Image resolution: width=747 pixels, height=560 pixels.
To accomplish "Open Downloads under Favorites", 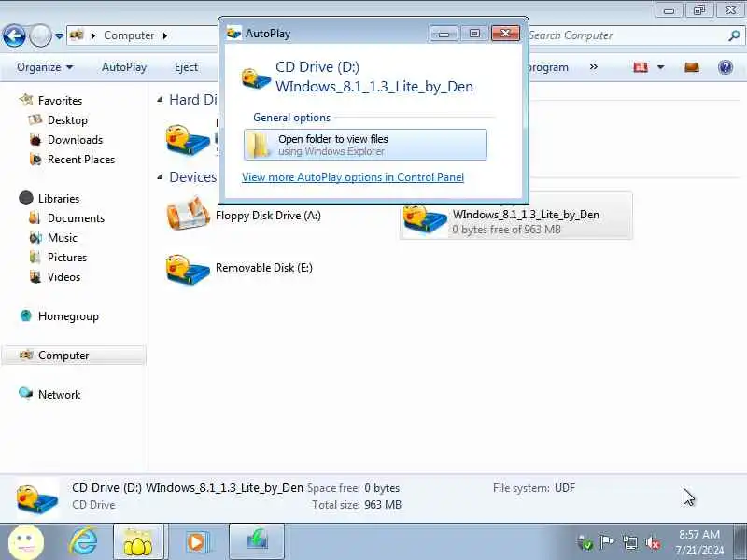I will pos(75,139).
